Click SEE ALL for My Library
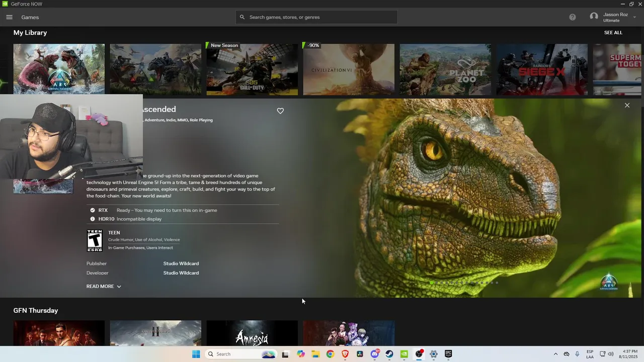The height and width of the screenshot is (362, 644). click(x=613, y=33)
